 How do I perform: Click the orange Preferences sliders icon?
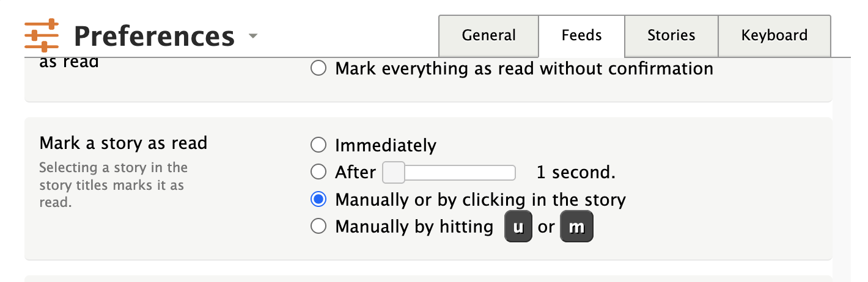click(42, 35)
